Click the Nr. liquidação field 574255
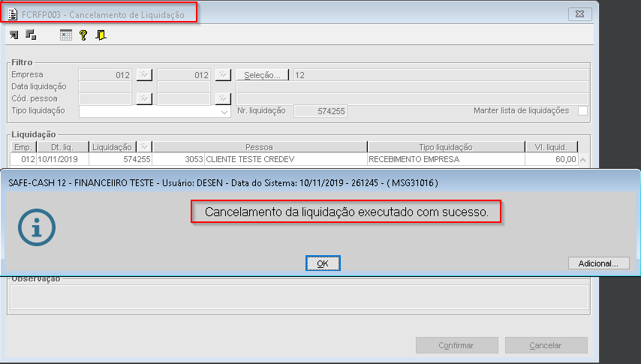 (320, 111)
